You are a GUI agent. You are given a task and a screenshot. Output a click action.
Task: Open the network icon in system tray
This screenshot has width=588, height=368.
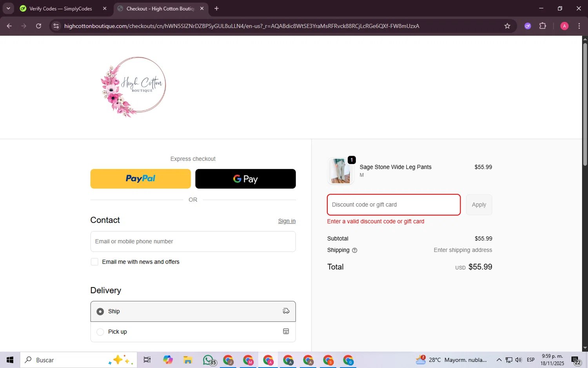(509, 360)
